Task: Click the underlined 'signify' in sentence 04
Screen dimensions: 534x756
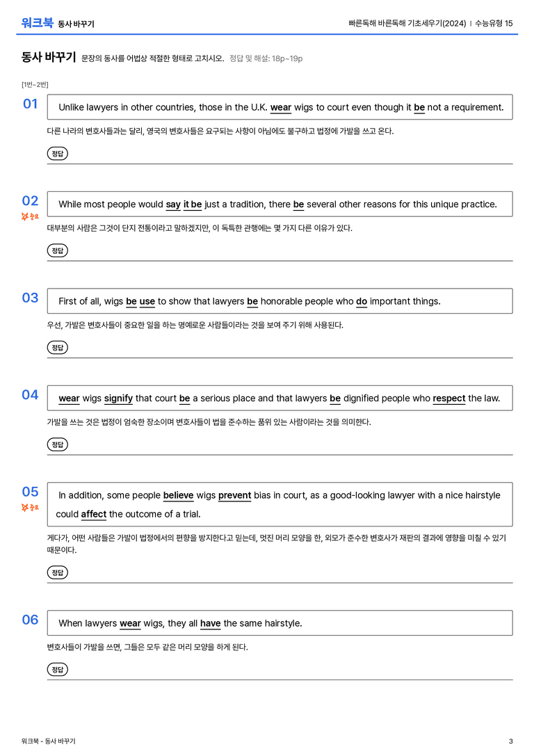Action: [118, 399]
